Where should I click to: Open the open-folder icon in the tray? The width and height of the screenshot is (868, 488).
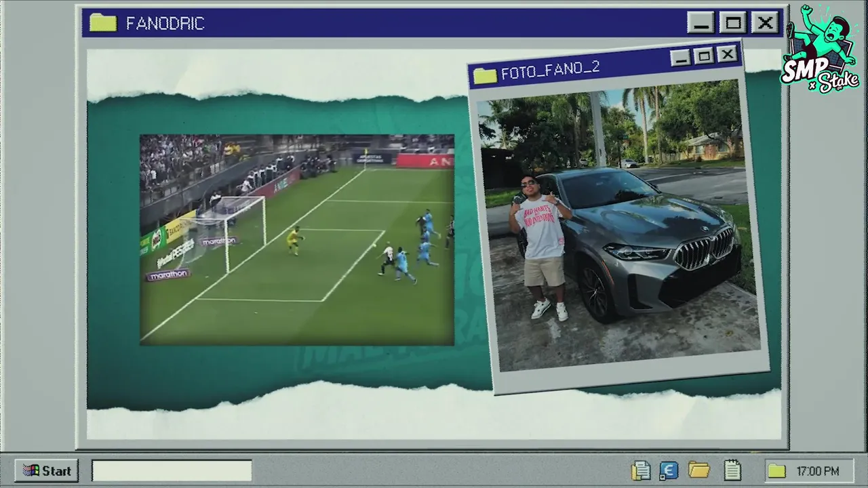[698, 470]
